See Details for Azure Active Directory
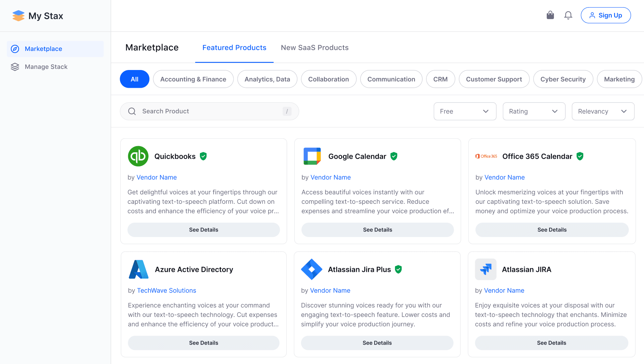The height and width of the screenshot is (364, 644). click(204, 343)
